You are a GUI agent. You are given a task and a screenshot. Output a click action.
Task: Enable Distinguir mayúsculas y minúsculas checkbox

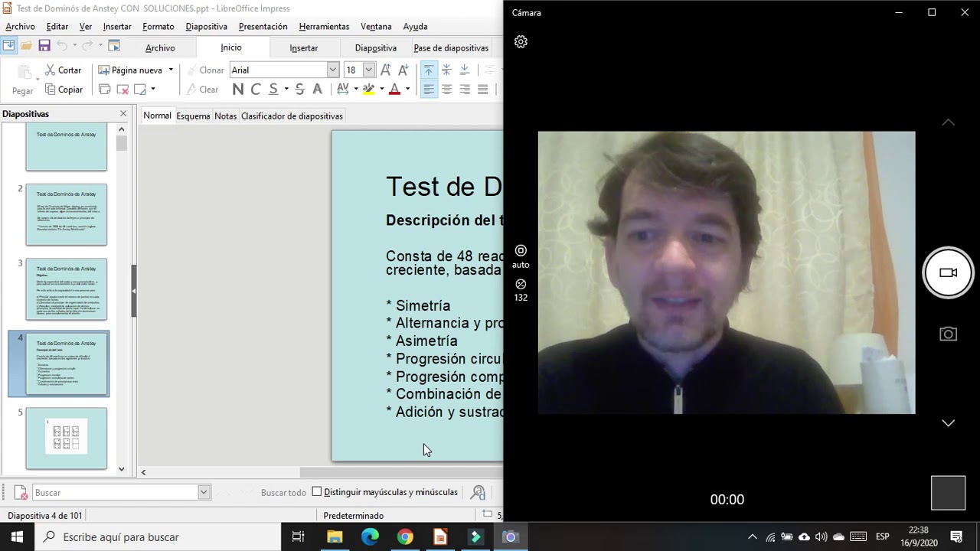click(317, 492)
